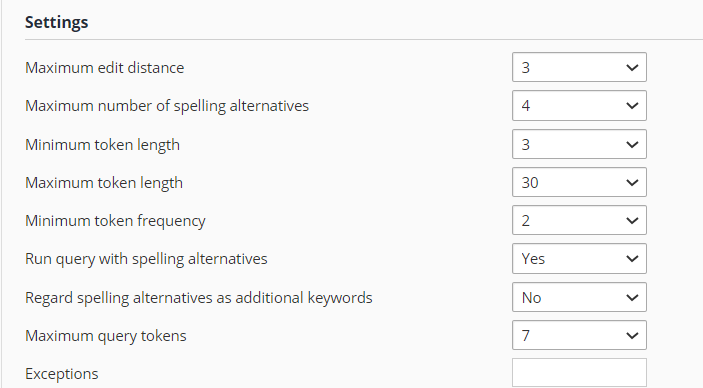Click chevron arrow on Minimum token frequency
Viewport: 703px width, 388px height.
pyautogui.click(x=632, y=221)
